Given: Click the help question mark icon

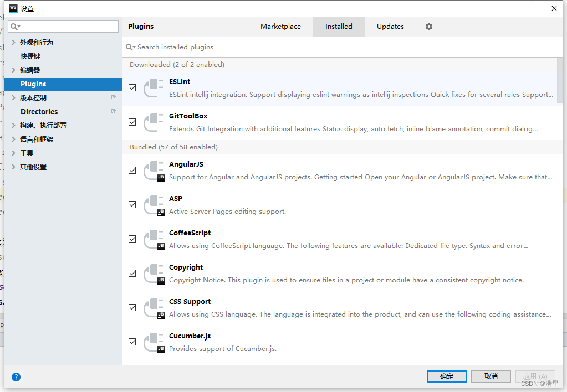Looking at the screenshot, I should pos(16,376).
